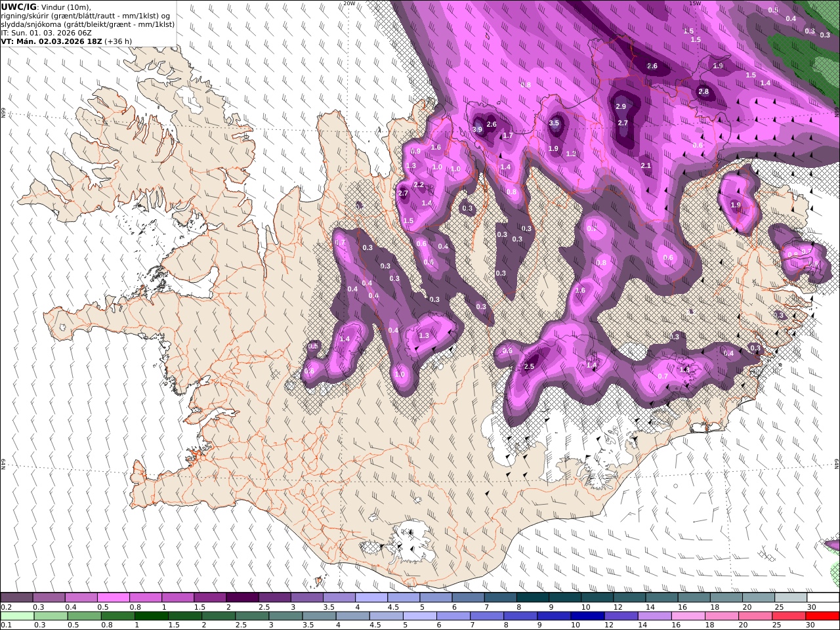Viewport: 840px width, 630px height.
Task: Pick rain scale swatch between 0.1 and 0.3
Action: point(16,616)
